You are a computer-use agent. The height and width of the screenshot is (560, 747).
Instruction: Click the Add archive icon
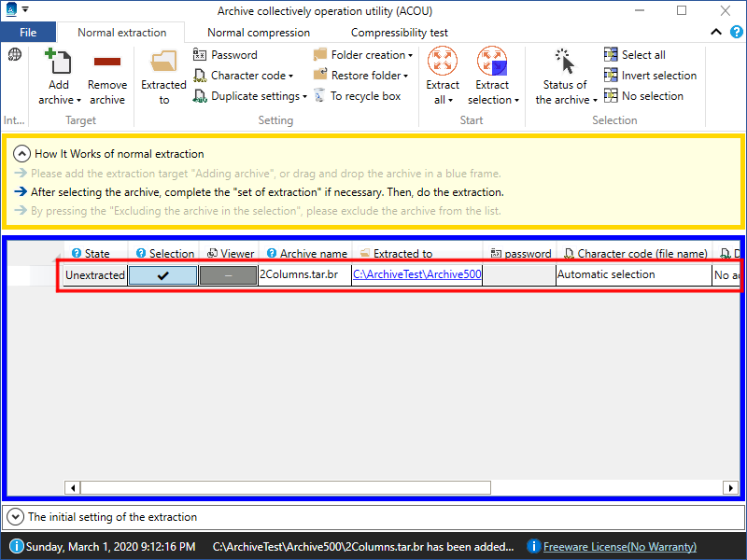(x=60, y=63)
